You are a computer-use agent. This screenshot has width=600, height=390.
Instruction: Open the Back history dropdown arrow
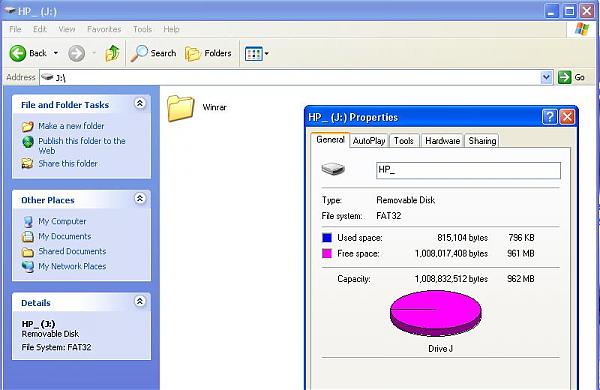coord(56,53)
